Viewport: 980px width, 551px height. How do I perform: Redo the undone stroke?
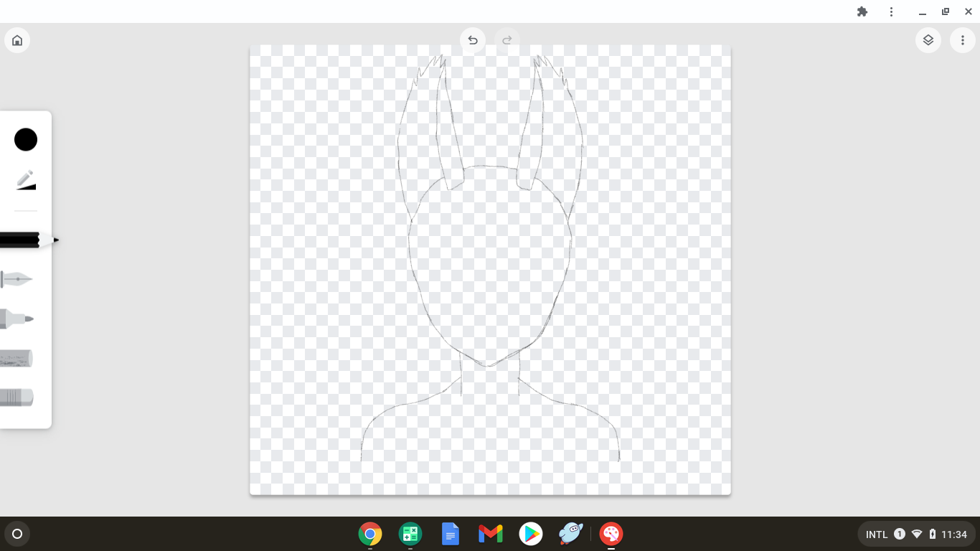tap(507, 40)
